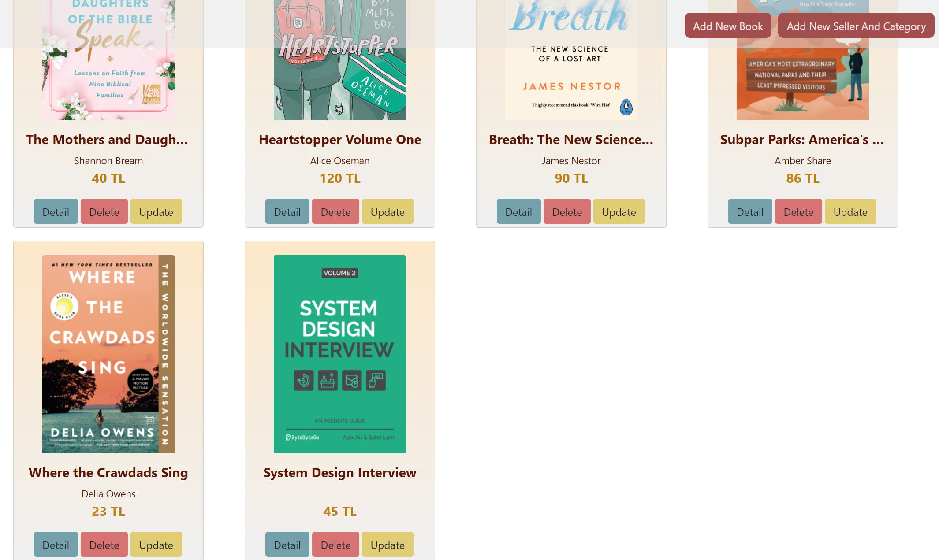Delete Shannon Bream's book
The width and height of the screenshot is (939, 560).
[x=104, y=211]
